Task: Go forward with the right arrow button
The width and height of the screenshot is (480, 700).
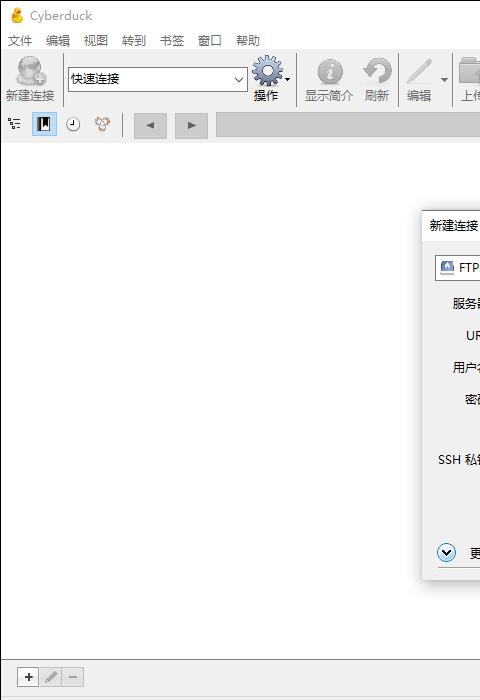Action: point(192,125)
